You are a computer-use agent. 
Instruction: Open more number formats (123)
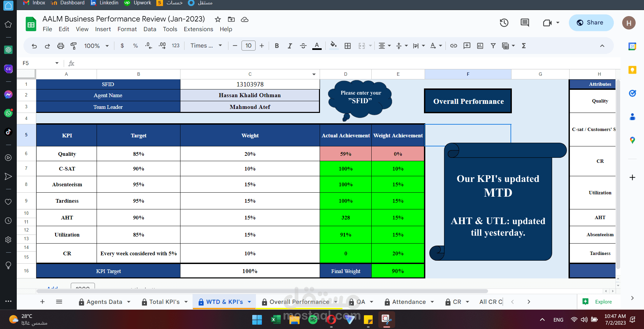click(x=175, y=46)
